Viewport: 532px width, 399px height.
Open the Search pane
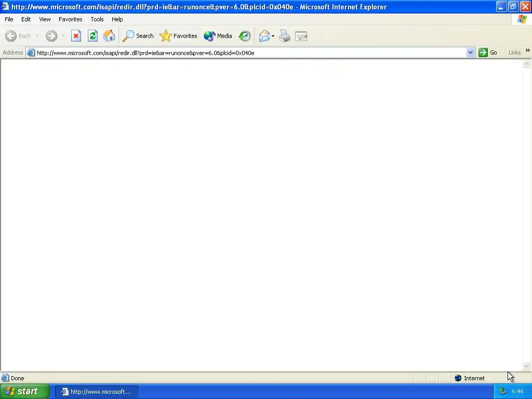[x=138, y=36]
